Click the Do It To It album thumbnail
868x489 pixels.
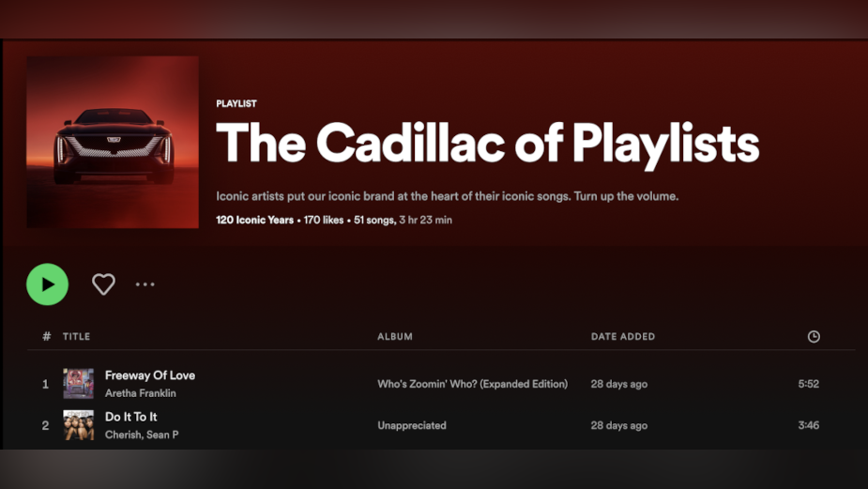coord(78,425)
